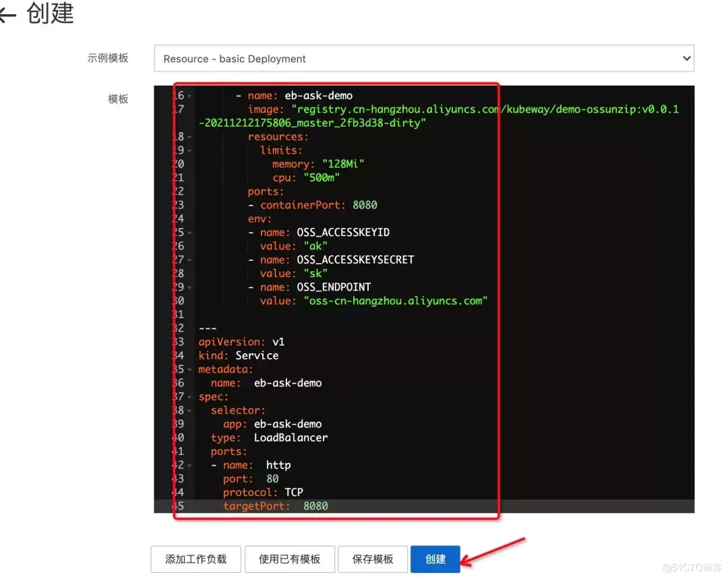Collapse fold arrow at spec line
Viewport: 728px width, 579px height.
(x=189, y=397)
